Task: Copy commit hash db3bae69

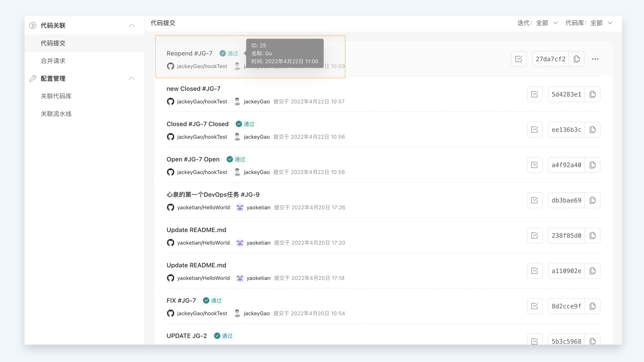Action: [x=592, y=200]
